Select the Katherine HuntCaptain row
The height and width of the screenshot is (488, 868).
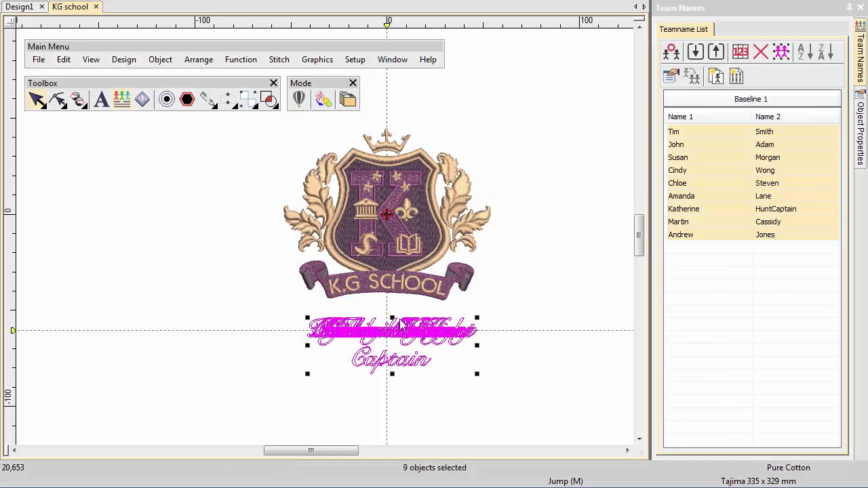[752, 209]
